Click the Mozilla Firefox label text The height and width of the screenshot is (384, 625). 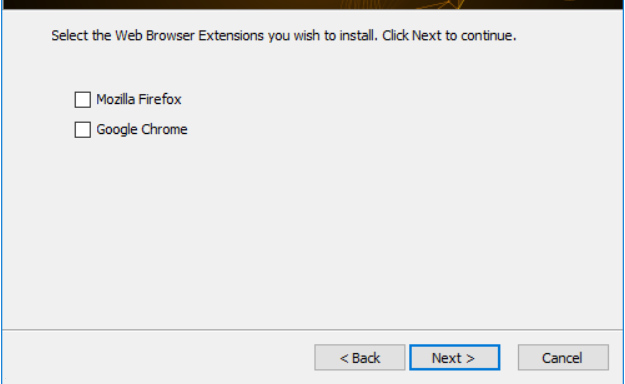[x=139, y=99]
